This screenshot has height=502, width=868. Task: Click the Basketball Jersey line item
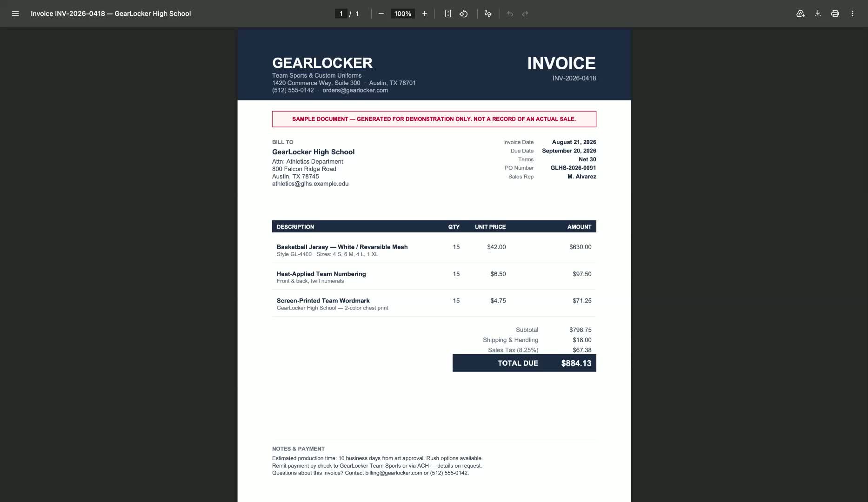[x=342, y=247]
